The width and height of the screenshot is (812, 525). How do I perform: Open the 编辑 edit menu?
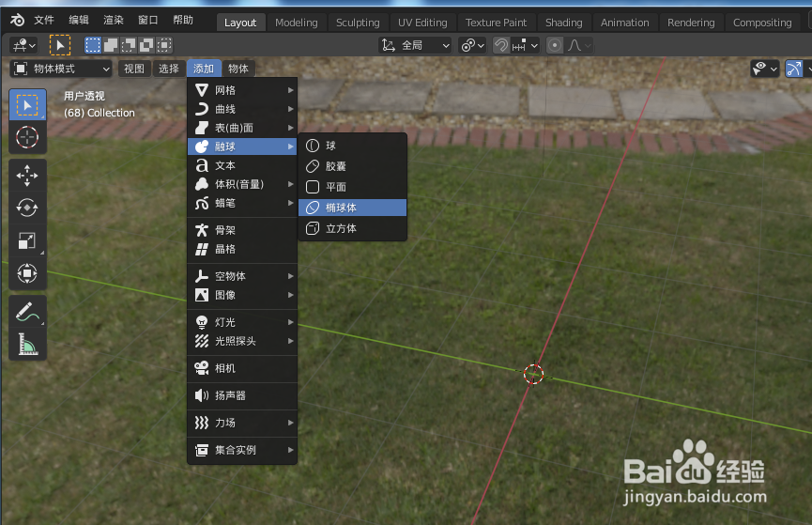pos(79,21)
